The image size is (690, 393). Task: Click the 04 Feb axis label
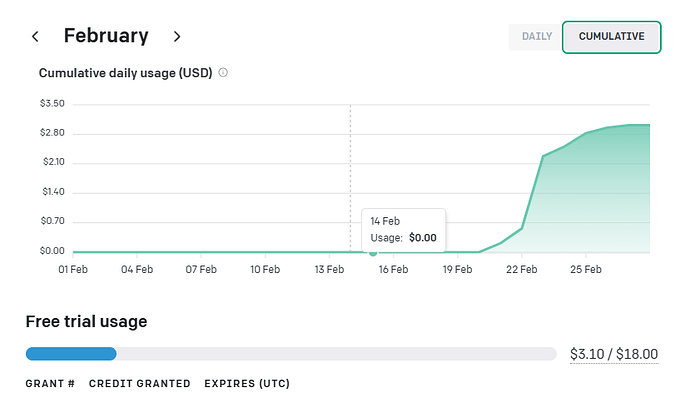[x=137, y=269]
